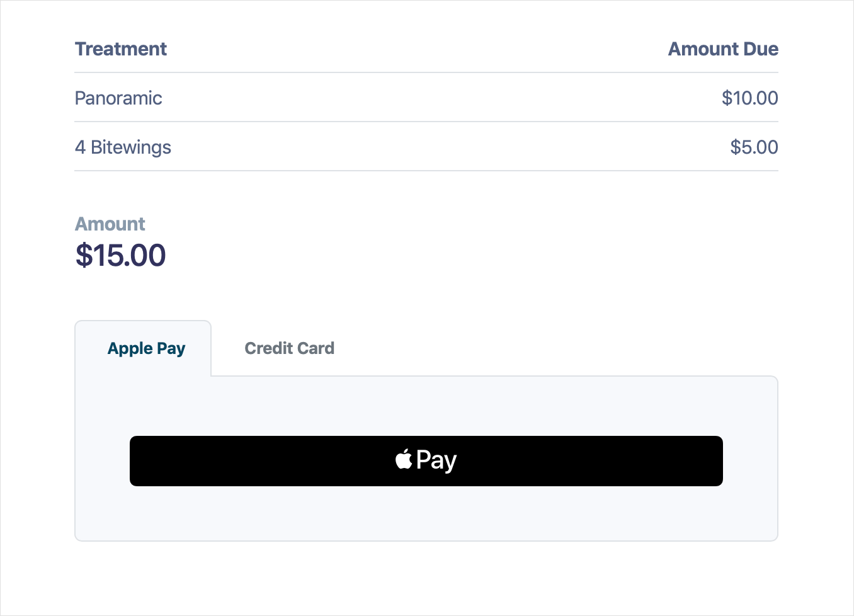The image size is (854, 616).
Task: Click divider line below Bitewings row
Action: pos(426,171)
